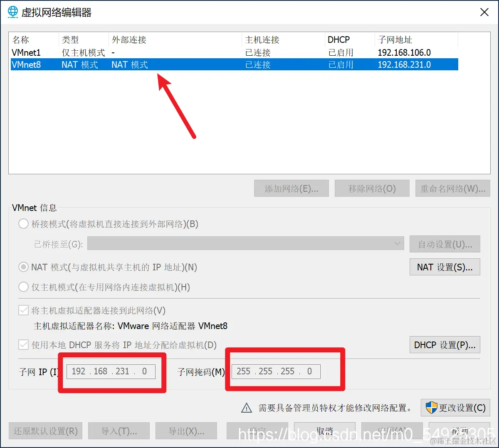Click the 名称 column header
The width and height of the screenshot is (499, 448).
[x=34, y=40]
